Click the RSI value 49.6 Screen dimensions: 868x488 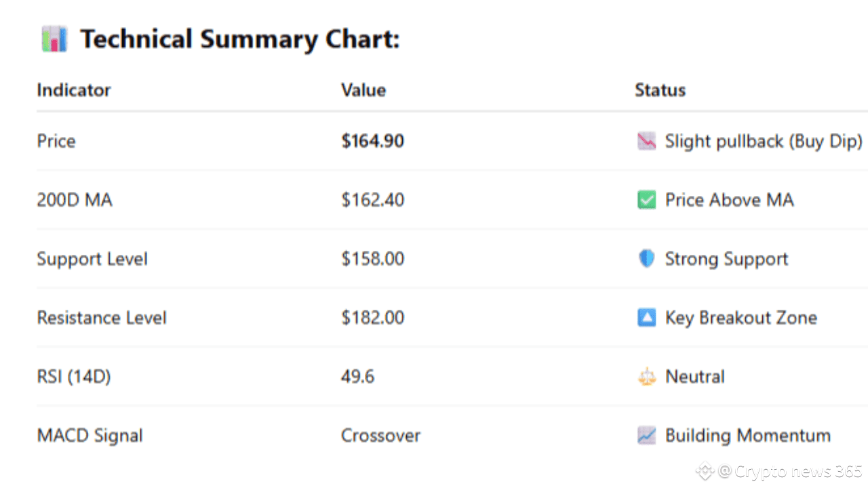pos(357,377)
